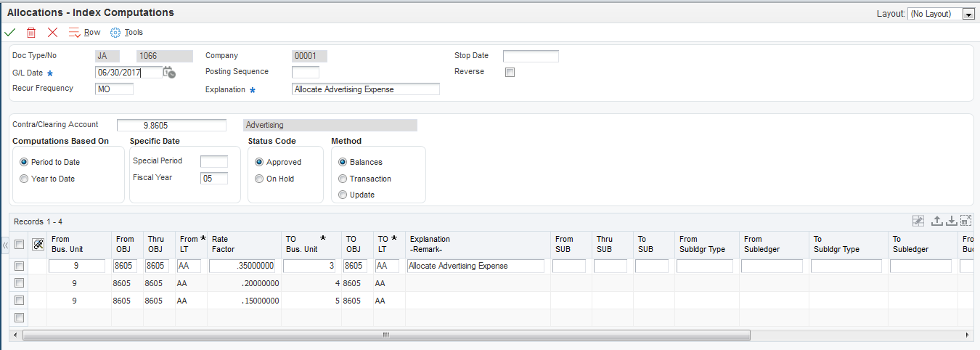Click the grid's horizontal scrollbar
The image size is (980, 350).
[385, 335]
